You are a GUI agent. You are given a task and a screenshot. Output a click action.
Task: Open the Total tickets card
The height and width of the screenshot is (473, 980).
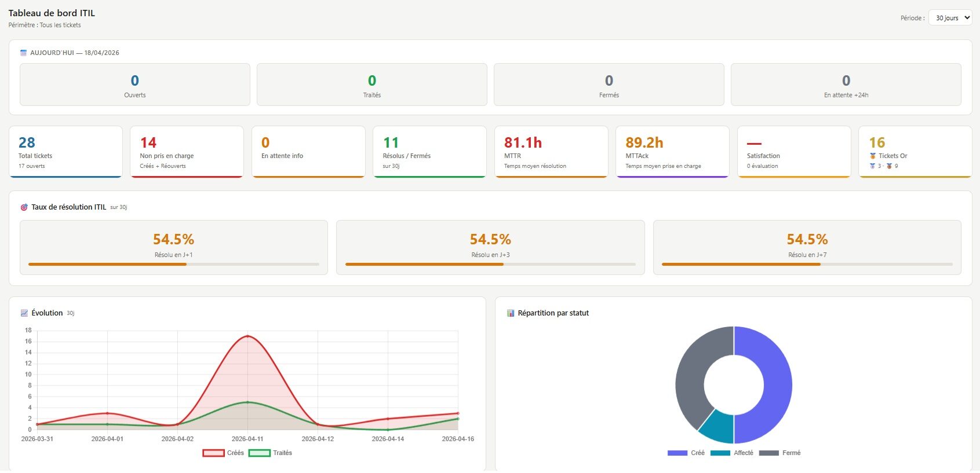point(66,152)
